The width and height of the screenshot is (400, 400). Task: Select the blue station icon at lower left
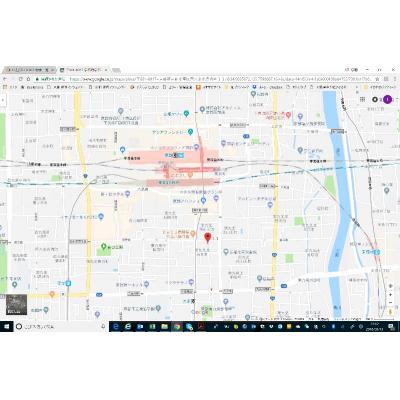68,284
